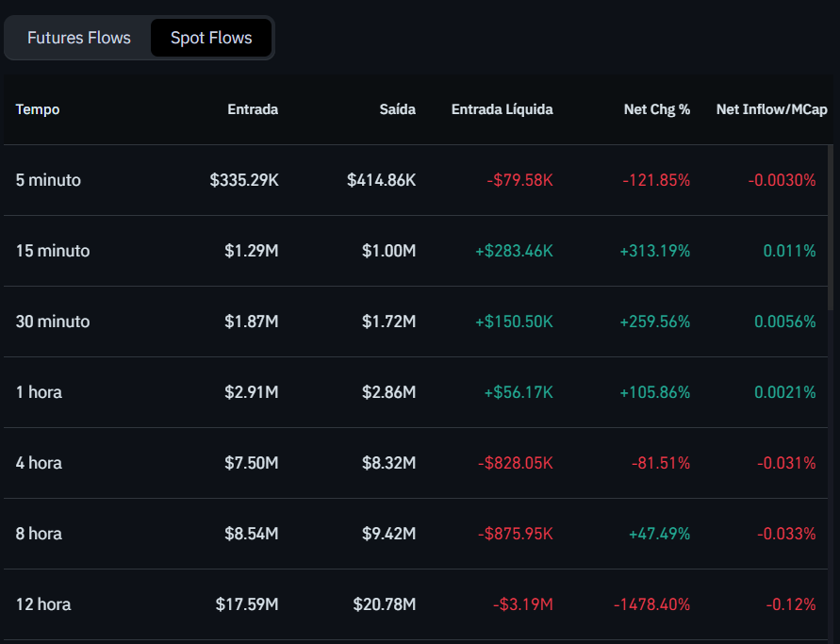Click the +313.19% net change value
Image resolution: width=840 pixels, height=644 pixels.
(654, 251)
